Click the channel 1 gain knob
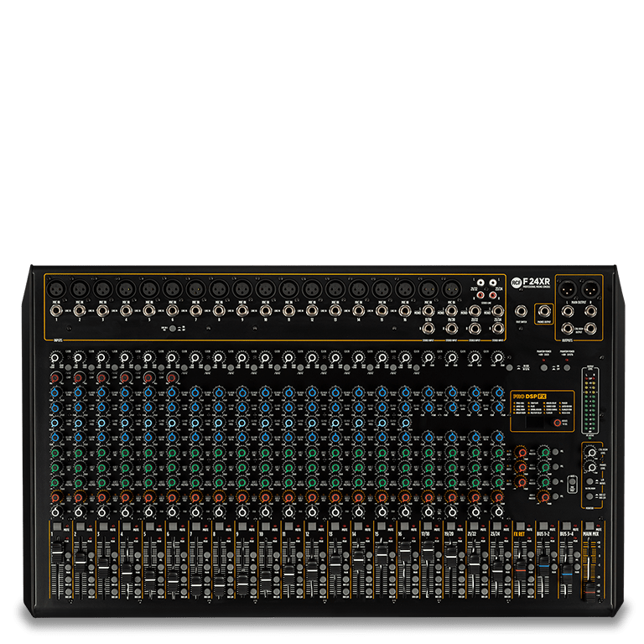 coord(55,359)
